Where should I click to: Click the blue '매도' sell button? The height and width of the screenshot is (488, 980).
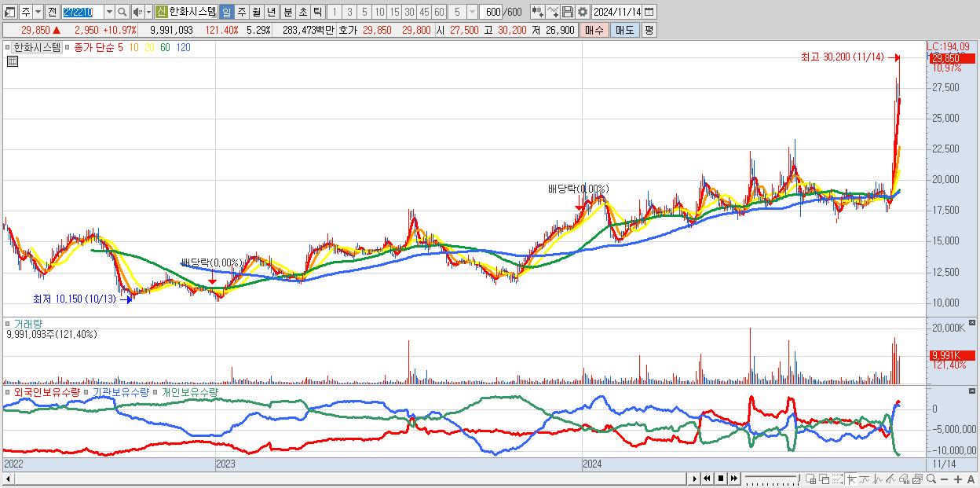coord(624,30)
